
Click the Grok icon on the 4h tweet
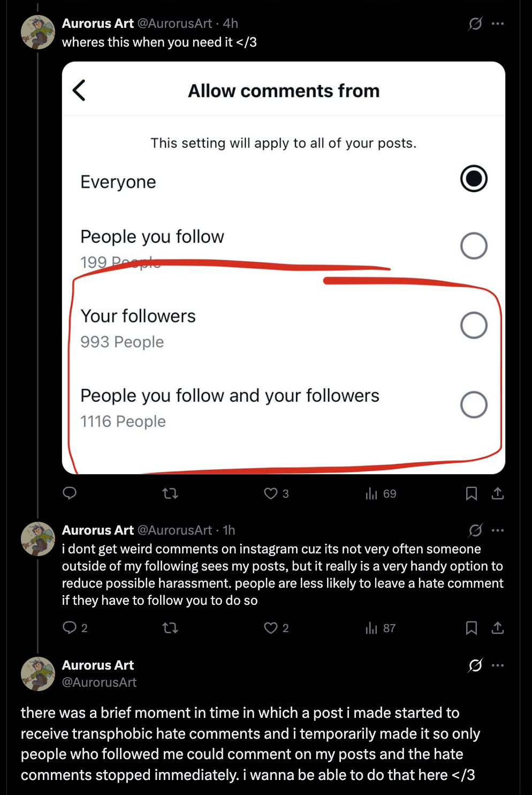pyautogui.click(x=475, y=24)
